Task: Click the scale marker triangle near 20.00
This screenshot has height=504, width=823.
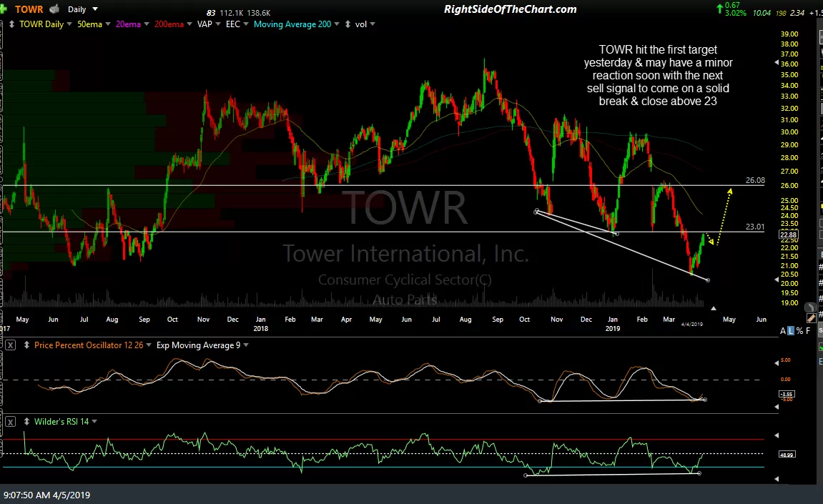Action: point(777,280)
